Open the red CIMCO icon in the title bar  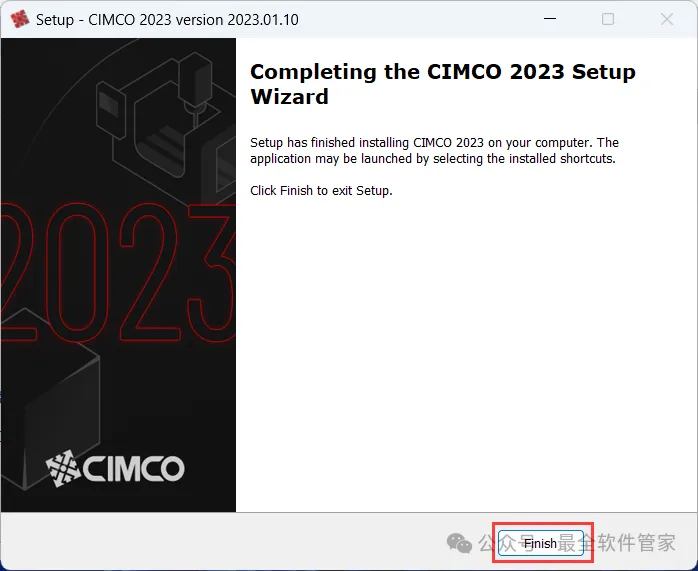click(19, 19)
